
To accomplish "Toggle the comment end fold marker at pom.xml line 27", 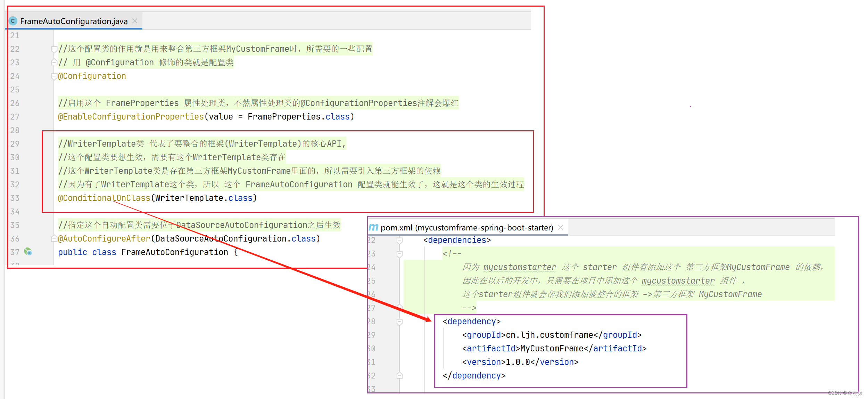I will (399, 308).
